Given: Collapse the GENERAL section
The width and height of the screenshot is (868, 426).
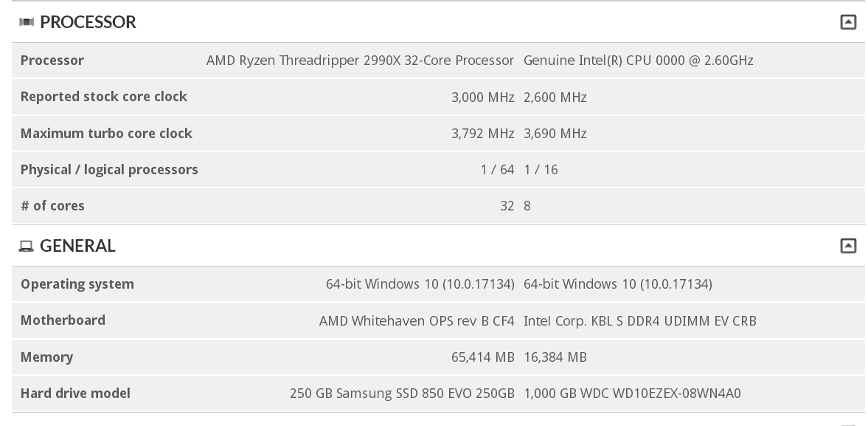Looking at the screenshot, I should [x=848, y=246].
